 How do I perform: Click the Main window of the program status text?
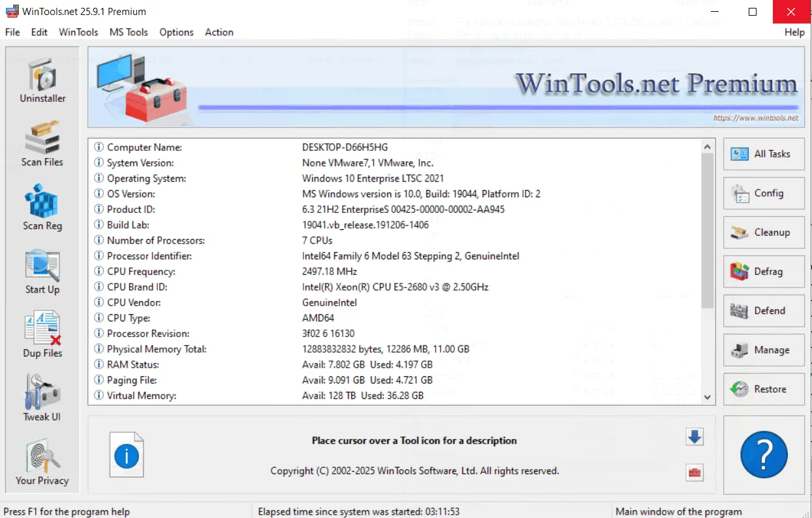[679, 511]
